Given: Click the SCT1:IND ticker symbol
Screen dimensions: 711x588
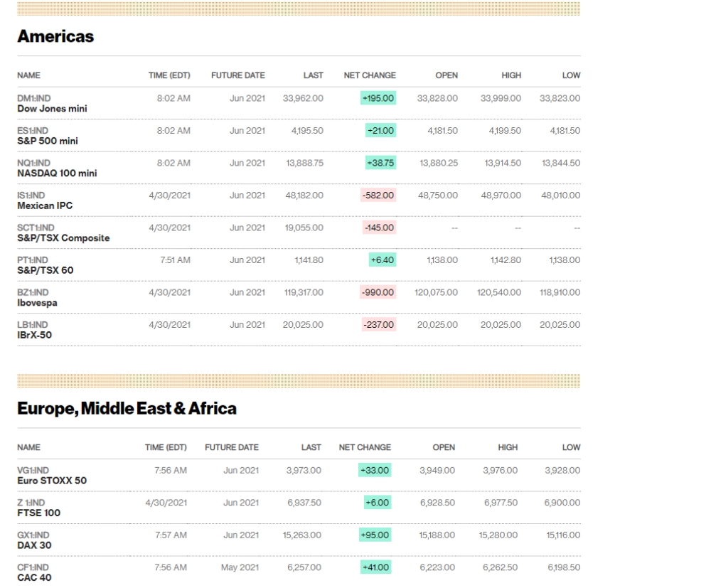Looking at the screenshot, I should pyautogui.click(x=36, y=228).
